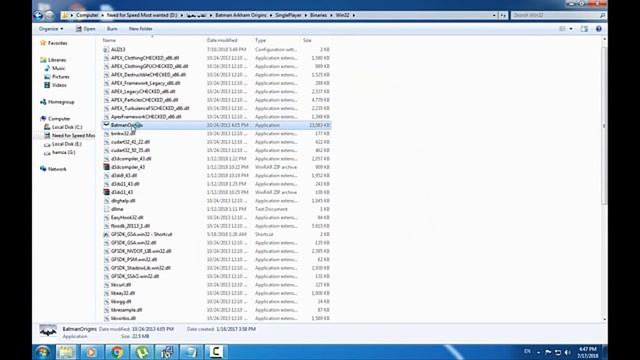Select Libraries in the navigation pane
This screenshot has height=360, width=640.
57,60
